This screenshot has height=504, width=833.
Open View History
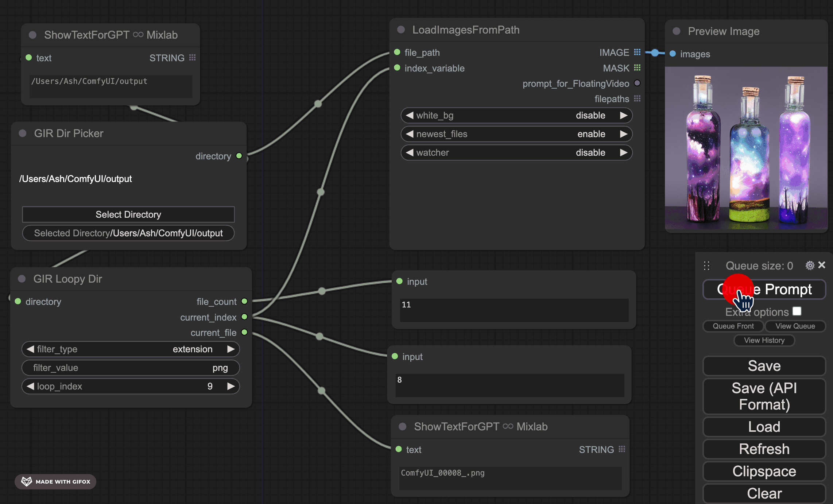764,340
